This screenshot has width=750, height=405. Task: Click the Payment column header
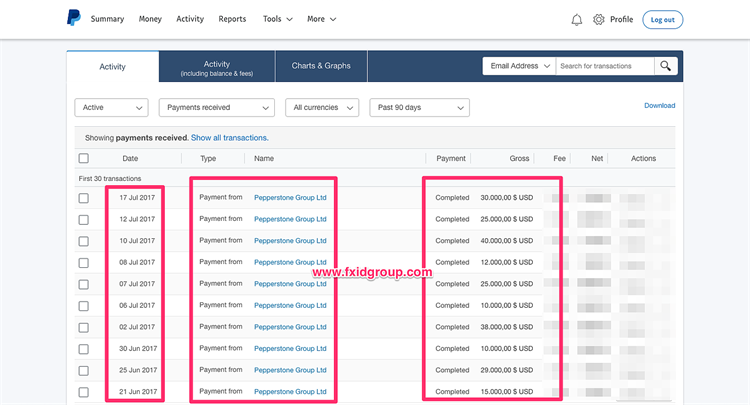451,158
